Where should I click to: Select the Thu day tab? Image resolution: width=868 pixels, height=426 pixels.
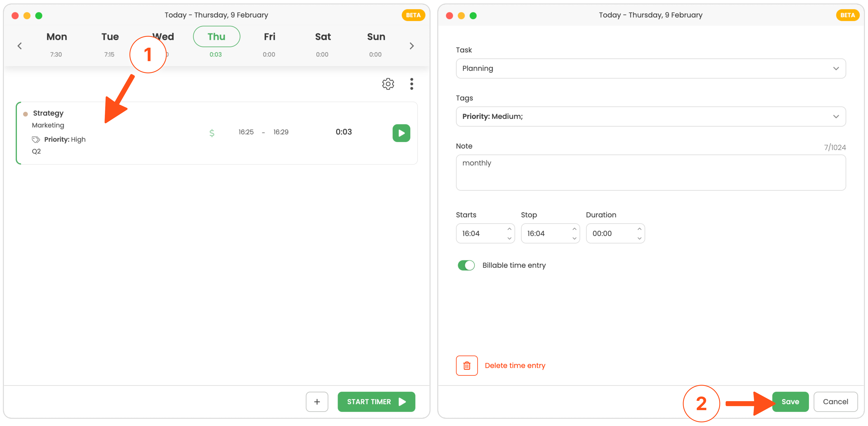(216, 36)
